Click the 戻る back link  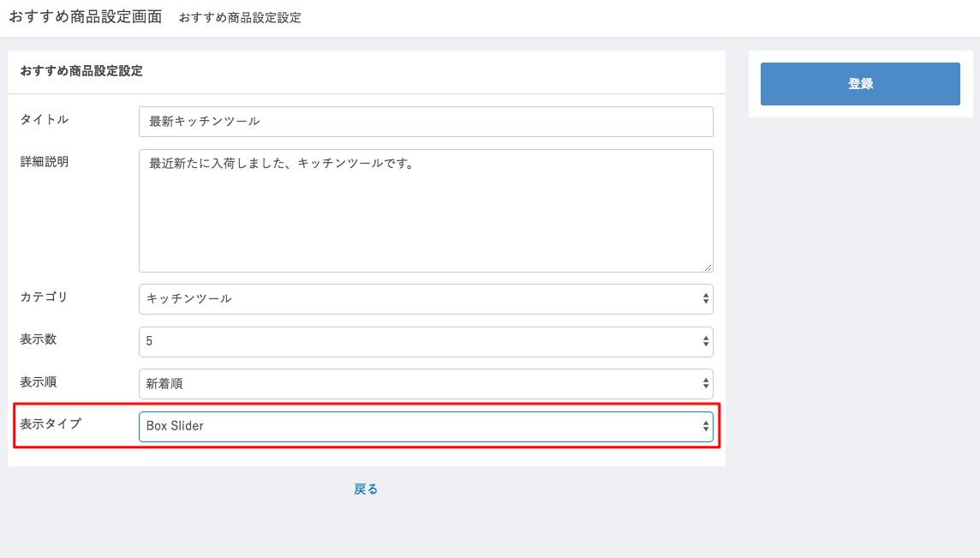366,489
